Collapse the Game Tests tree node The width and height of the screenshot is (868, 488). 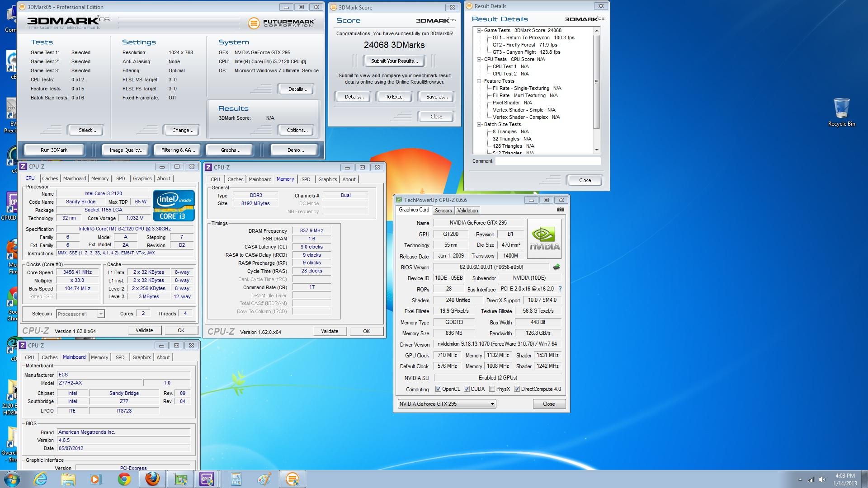pyautogui.click(x=479, y=30)
